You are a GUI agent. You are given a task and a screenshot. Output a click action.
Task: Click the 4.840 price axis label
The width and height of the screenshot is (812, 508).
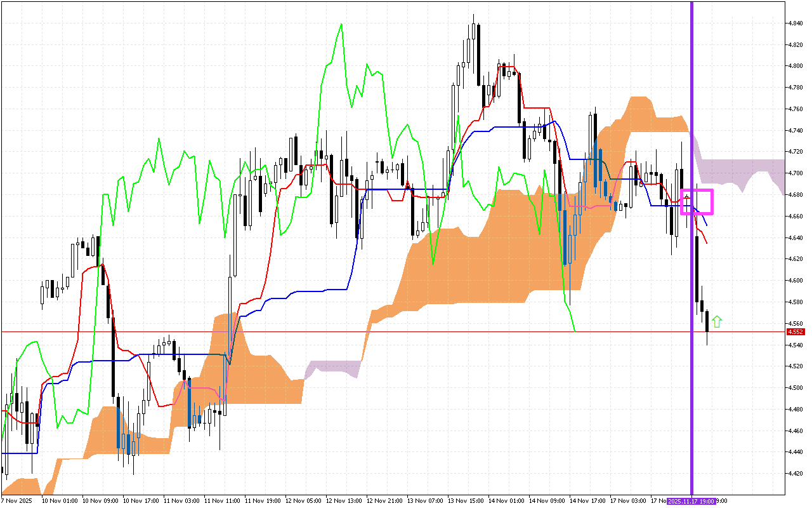coord(795,23)
